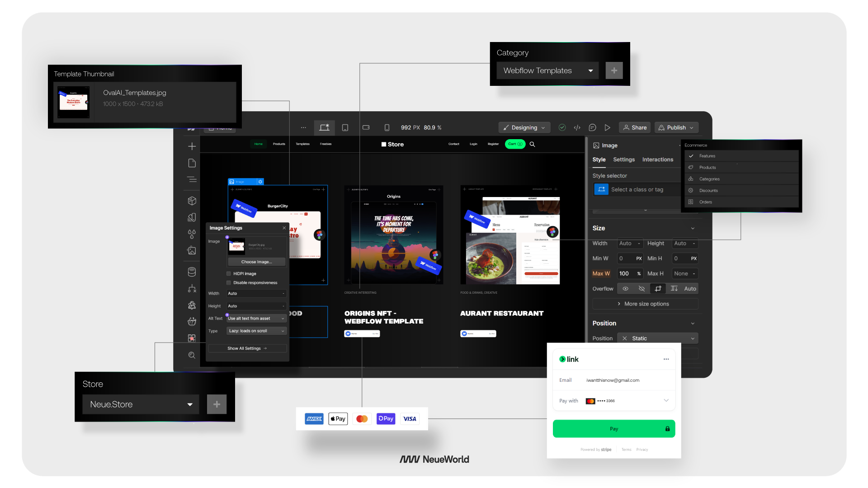Image resolution: width=868 pixels, height=488 pixels.
Task: Click the preview play icon
Action: [608, 127]
